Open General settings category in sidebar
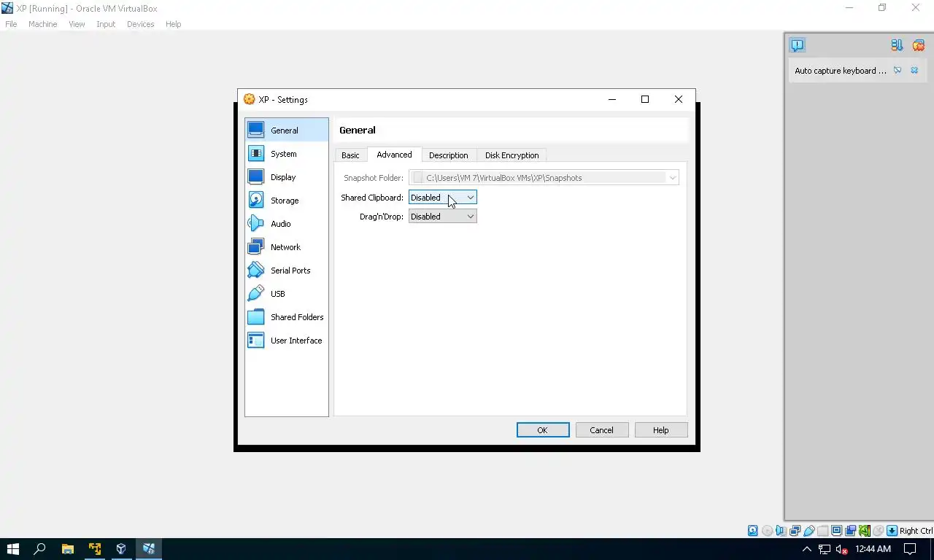This screenshot has height=560, width=934. [x=286, y=131]
